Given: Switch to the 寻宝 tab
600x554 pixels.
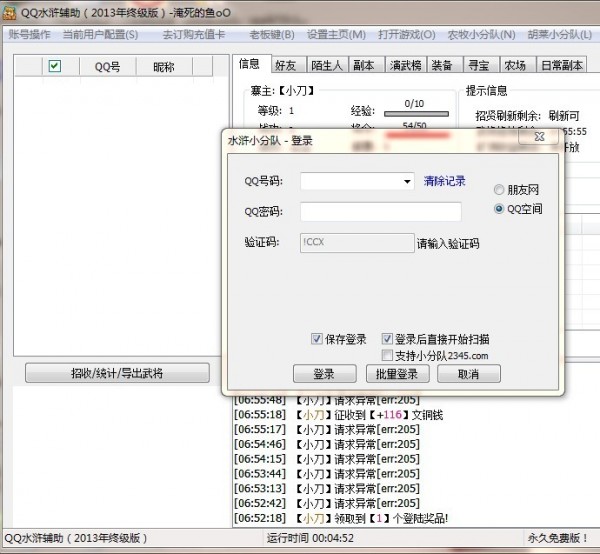Looking at the screenshot, I should (x=479, y=65).
